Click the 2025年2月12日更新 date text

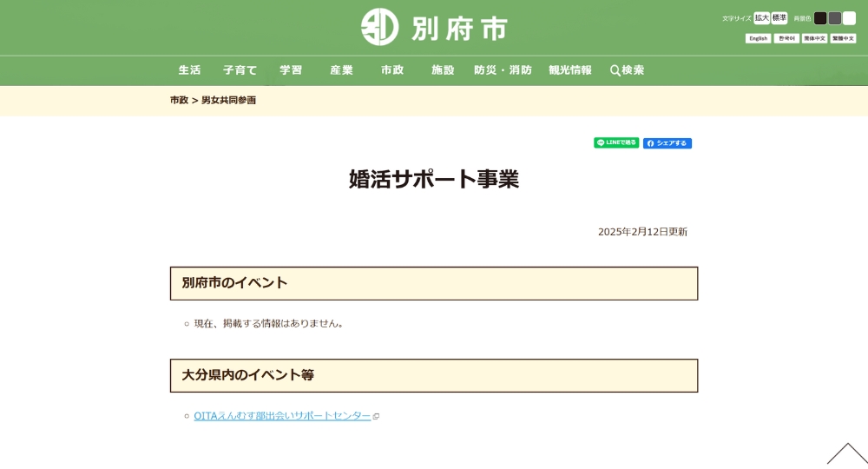click(x=642, y=232)
